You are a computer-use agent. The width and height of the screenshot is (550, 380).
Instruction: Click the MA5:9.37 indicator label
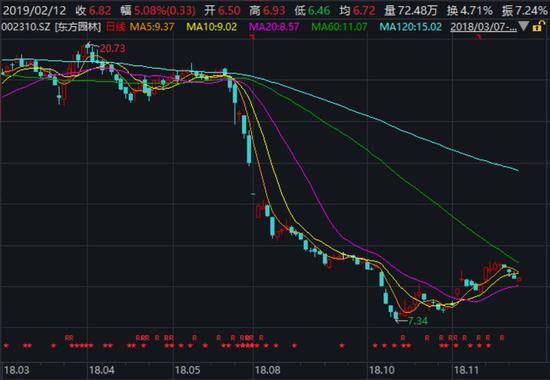click(152, 27)
